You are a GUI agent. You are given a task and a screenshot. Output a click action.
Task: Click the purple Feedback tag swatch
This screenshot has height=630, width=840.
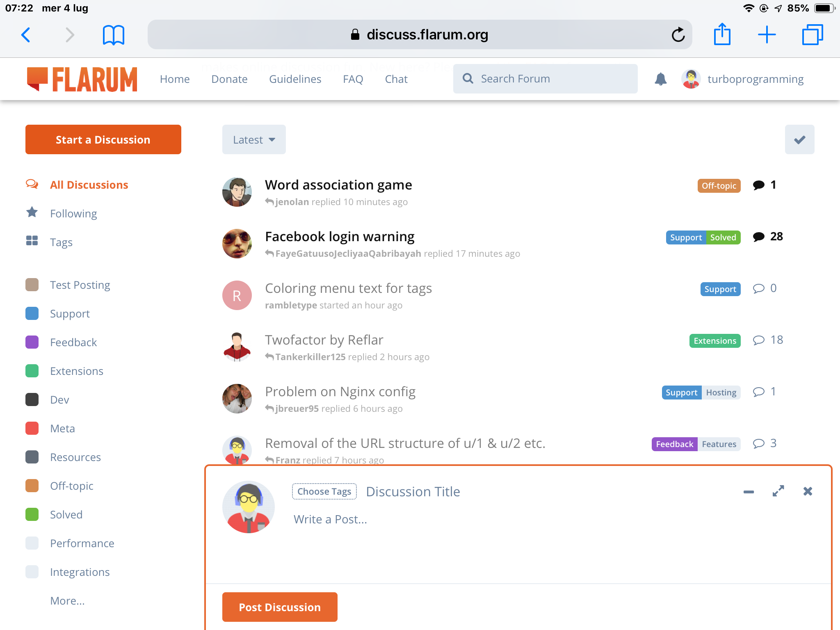[32, 342]
